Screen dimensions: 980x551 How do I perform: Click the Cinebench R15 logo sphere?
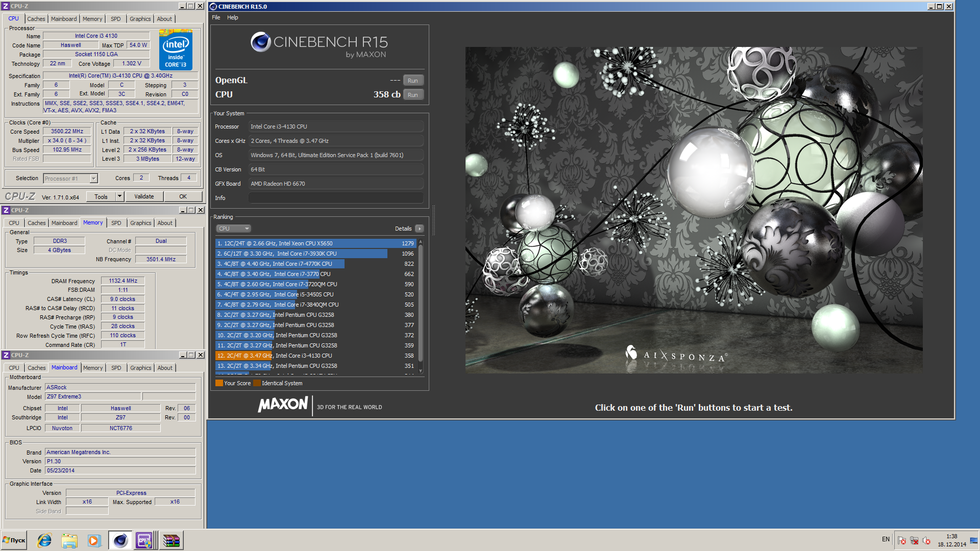coord(260,42)
